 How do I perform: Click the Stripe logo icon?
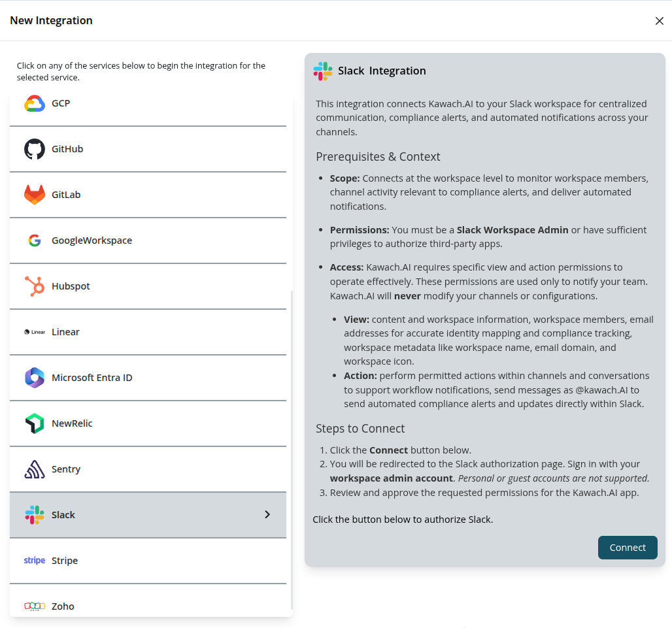[x=34, y=560]
